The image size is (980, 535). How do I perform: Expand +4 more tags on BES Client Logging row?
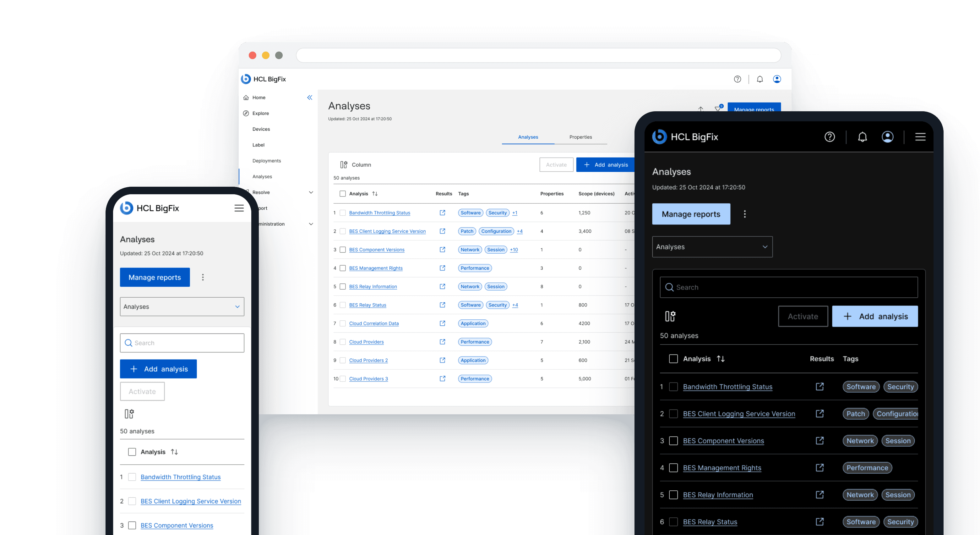tap(520, 231)
